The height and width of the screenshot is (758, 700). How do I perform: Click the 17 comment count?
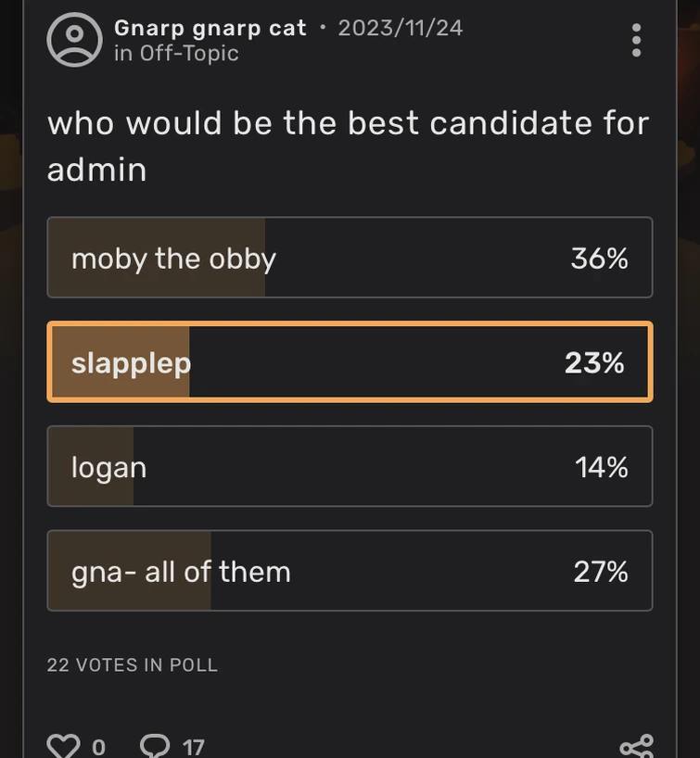point(191,746)
